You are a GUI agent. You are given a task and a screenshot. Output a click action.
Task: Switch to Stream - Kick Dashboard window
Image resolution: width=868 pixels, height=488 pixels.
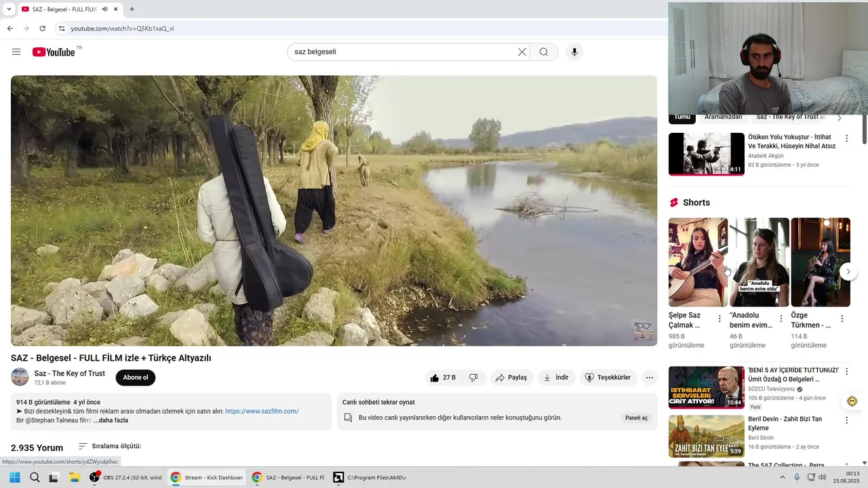point(207,477)
